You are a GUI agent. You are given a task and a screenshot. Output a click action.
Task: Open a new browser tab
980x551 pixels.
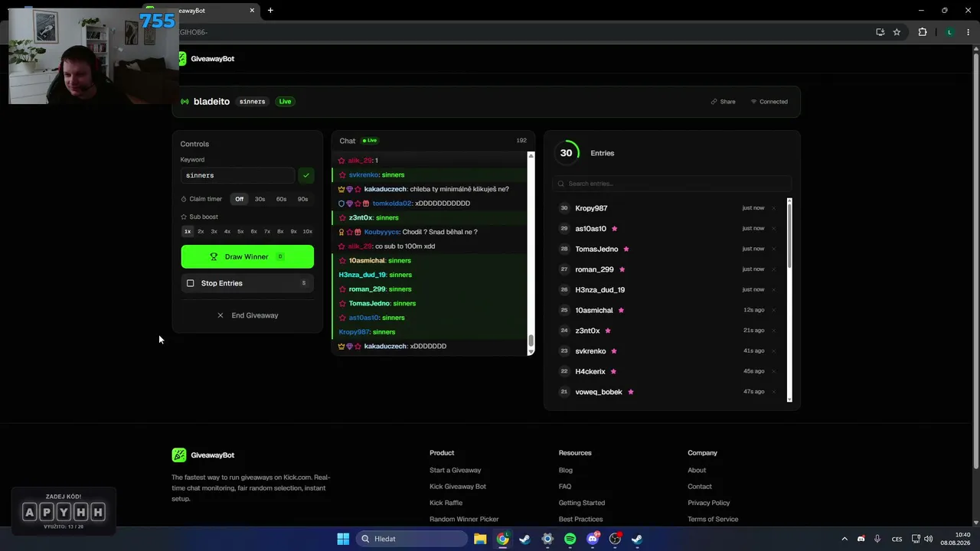coord(270,11)
